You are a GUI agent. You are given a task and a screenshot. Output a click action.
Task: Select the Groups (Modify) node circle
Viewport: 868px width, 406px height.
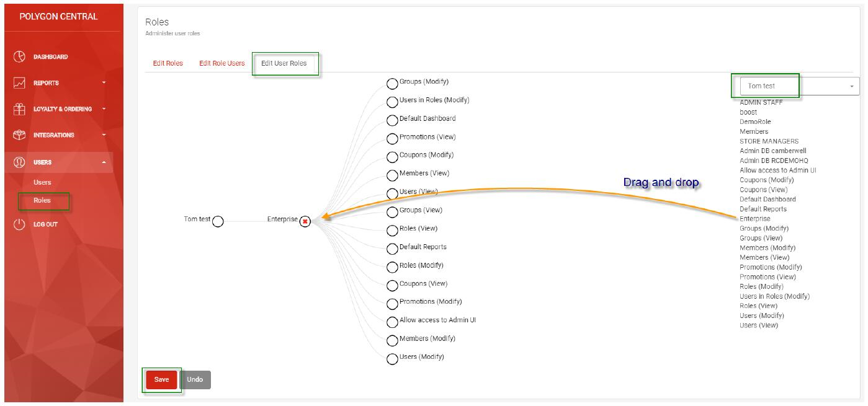(392, 84)
